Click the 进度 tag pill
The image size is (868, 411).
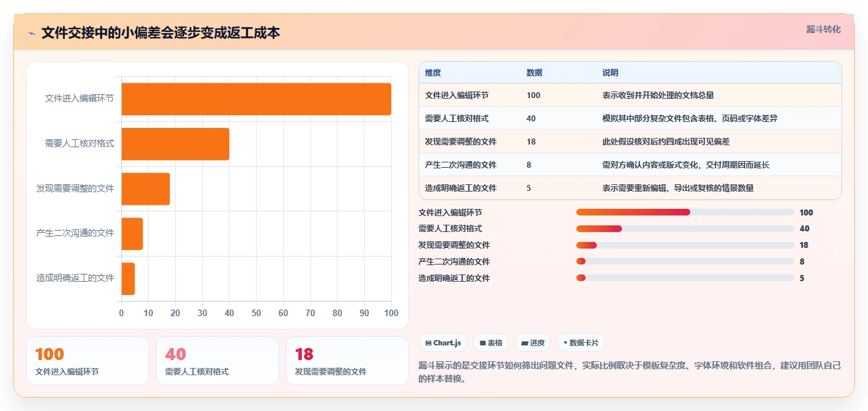click(532, 343)
